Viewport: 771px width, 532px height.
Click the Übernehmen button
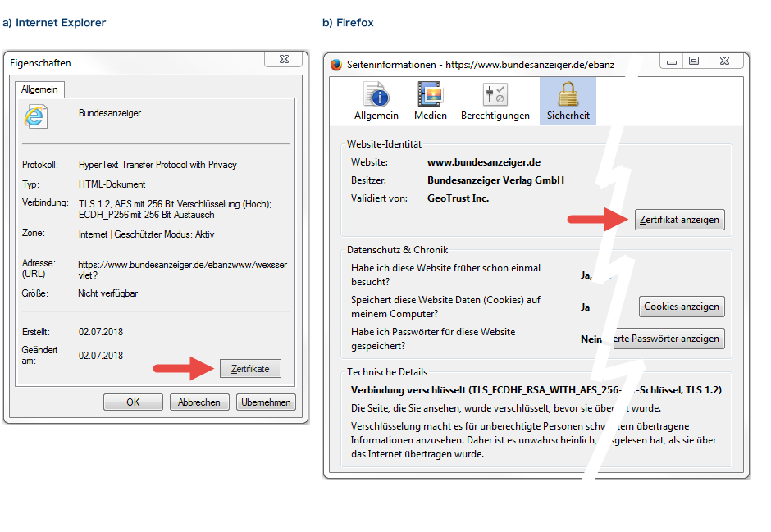point(266,402)
